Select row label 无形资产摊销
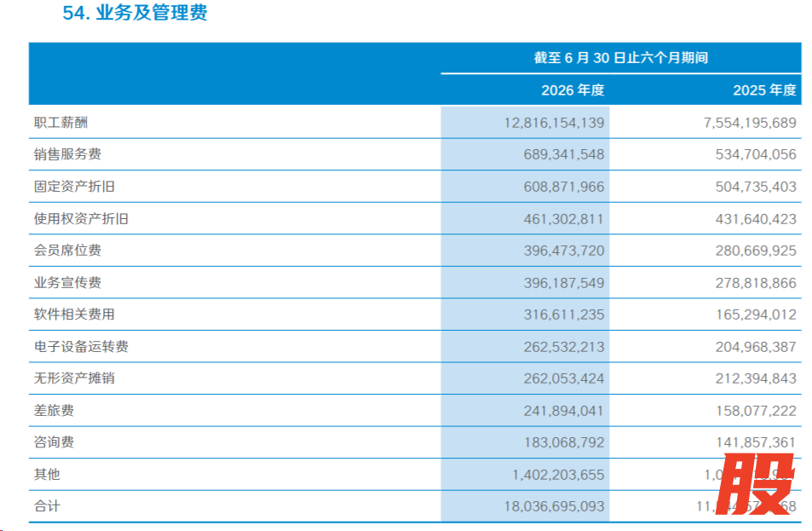 click(74, 378)
